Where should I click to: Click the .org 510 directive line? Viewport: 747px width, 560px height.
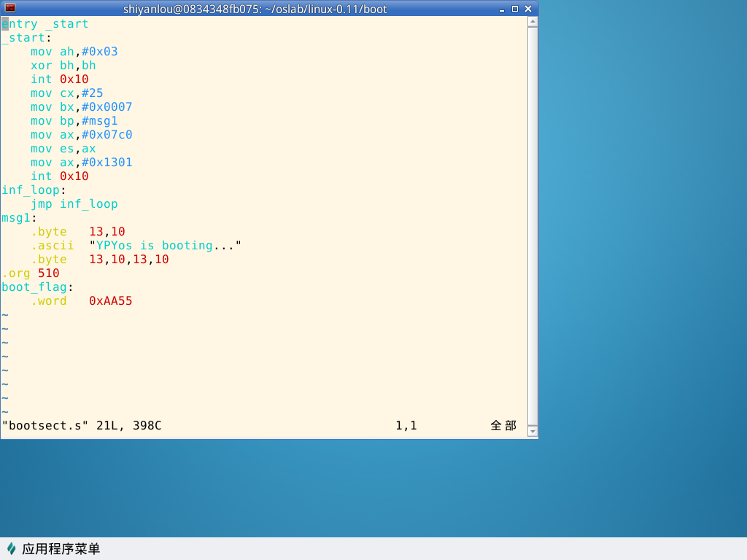tap(29, 273)
